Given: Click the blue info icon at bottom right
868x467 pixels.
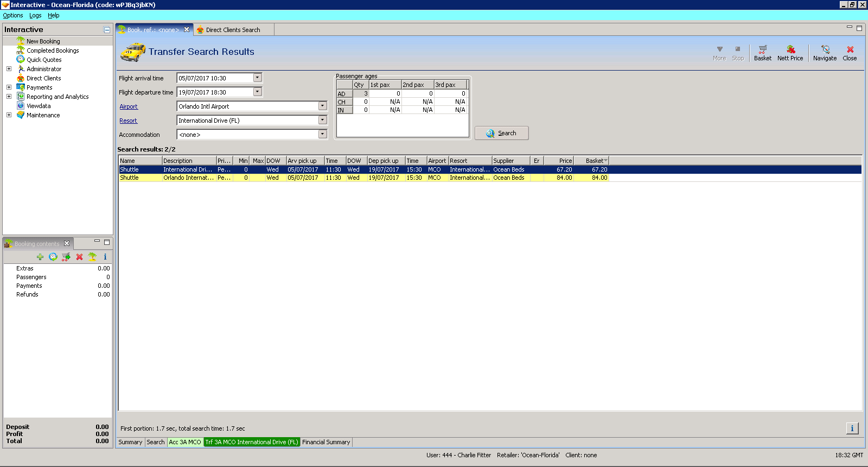Looking at the screenshot, I should click(x=852, y=428).
